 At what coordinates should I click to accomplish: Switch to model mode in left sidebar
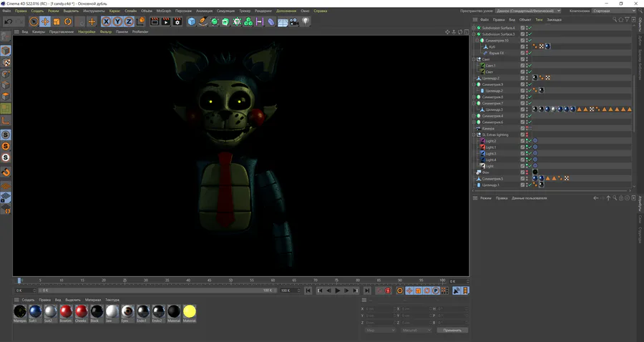(6, 51)
